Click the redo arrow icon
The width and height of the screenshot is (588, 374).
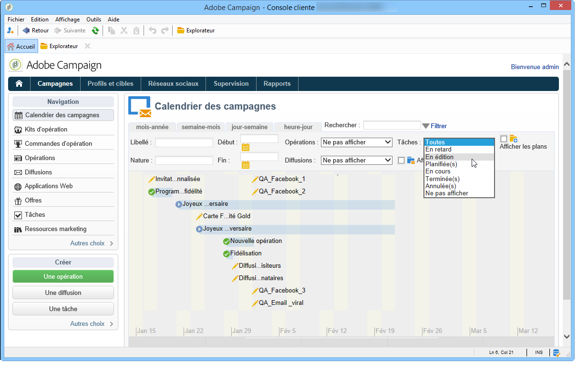pos(165,30)
